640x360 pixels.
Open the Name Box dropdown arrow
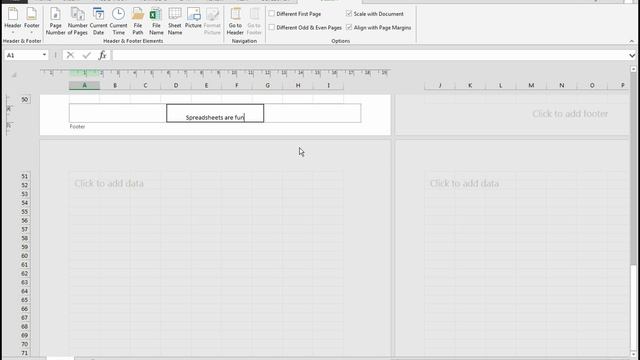[44, 55]
